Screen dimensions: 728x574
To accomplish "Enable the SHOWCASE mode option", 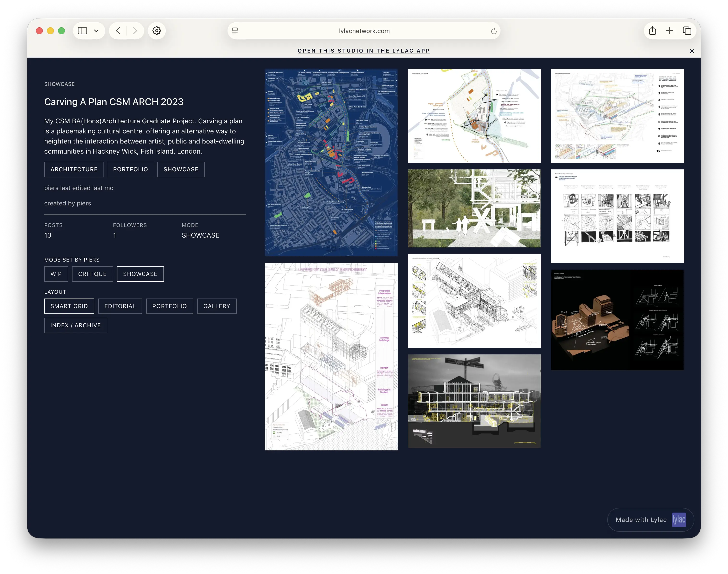I will point(140,274).
